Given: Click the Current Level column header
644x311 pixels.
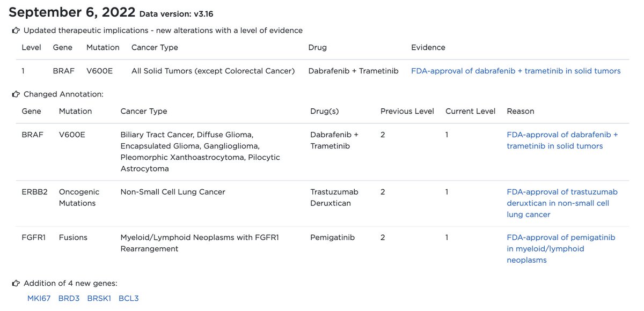Looking at the screenshot, I should tap(470, 111).
